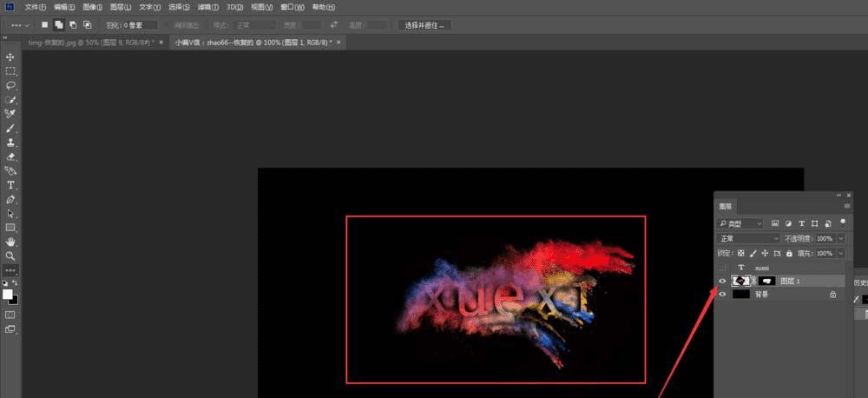The image size is (868, 398).
Task: Lock transparent pixels in Layers panel
Action: 740,254
